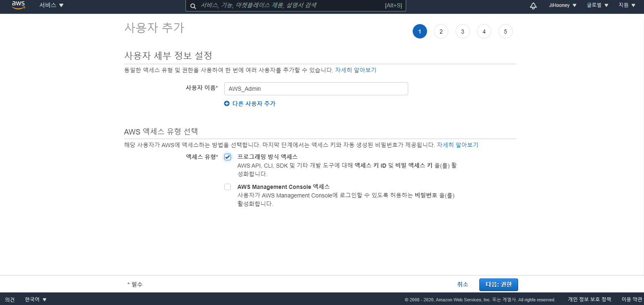This screenshot has height=305, width=644.
Task: Uncheck 프로그래밍 방식 액세스 checkbox
Action: pos(228,157)
